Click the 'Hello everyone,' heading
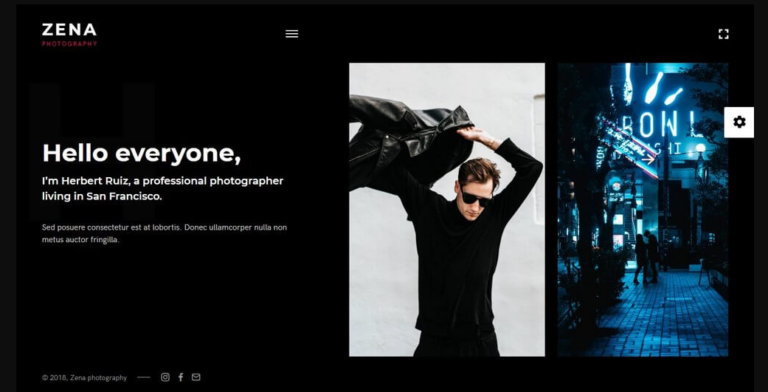The image size is (768, 392). pos(142,153)
